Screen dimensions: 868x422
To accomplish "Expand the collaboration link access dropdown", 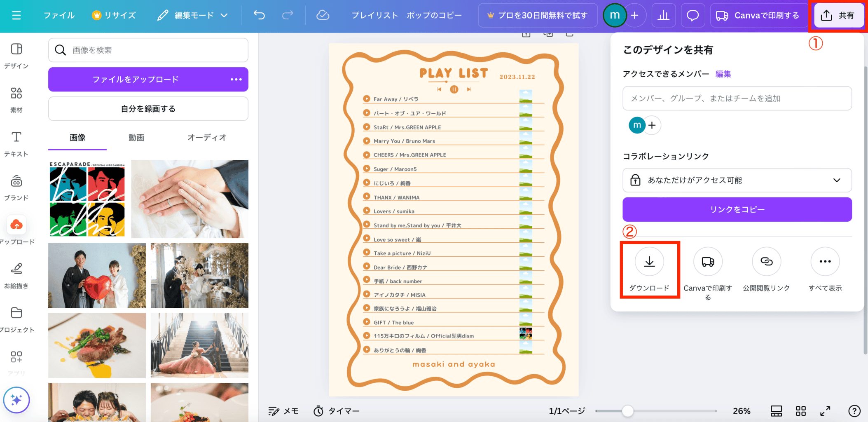I will coord(836,180).
